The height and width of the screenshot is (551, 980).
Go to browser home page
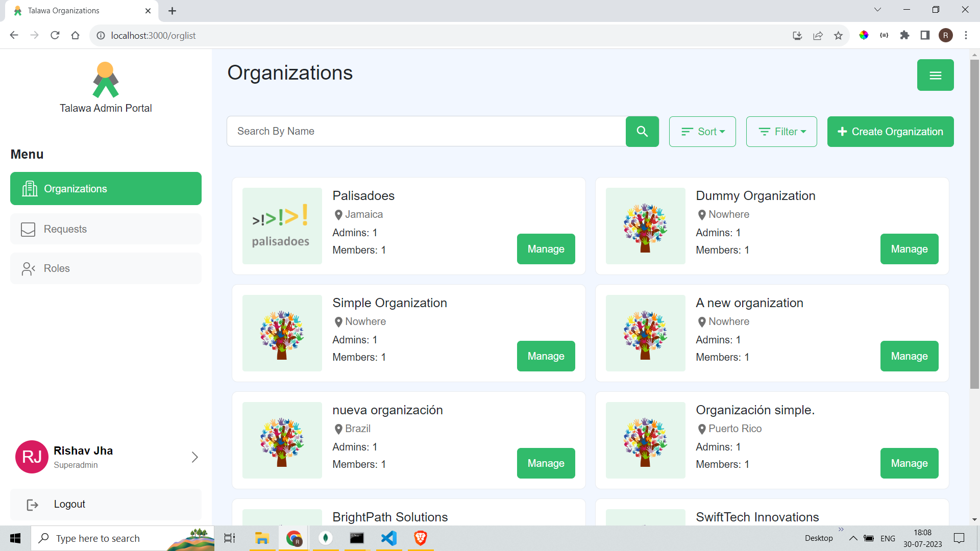[x=75, y=35]
